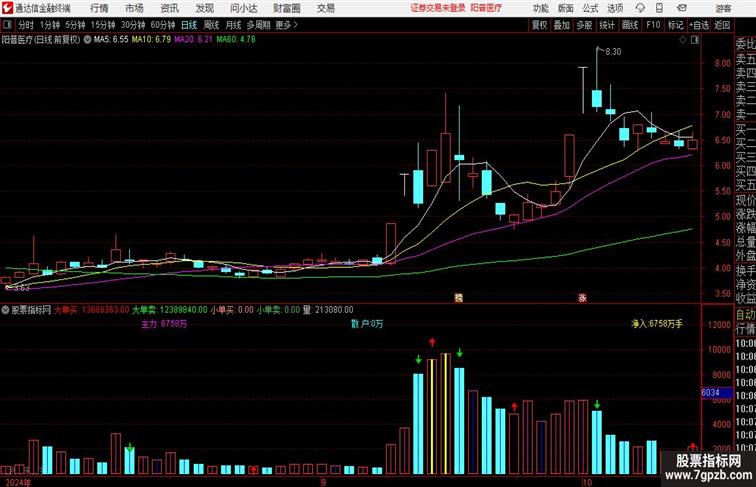Click the 净入:6758万手 label
This screenshot has height=487, width=756.
pyautogui.click(x=657, y=324)
